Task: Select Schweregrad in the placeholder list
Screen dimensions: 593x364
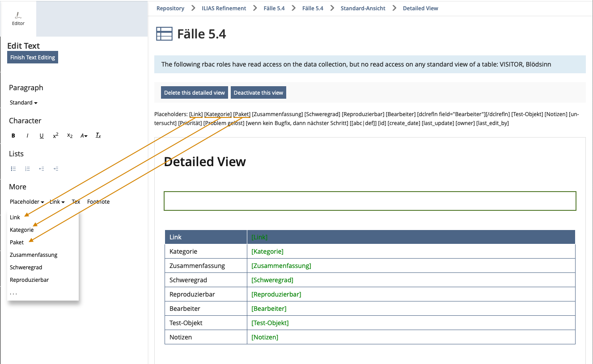Action: coord(26,268)
